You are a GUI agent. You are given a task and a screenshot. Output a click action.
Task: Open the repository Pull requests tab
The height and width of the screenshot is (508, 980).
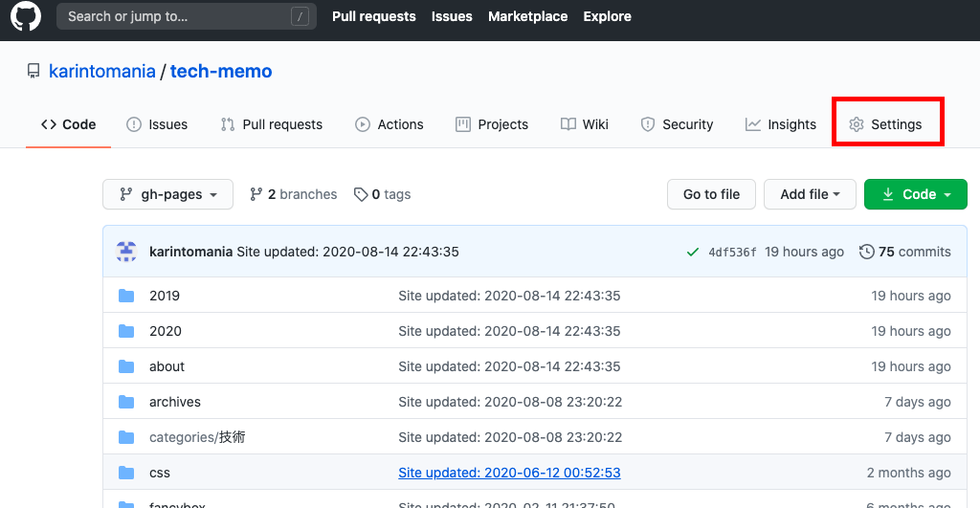coord(271,124)
